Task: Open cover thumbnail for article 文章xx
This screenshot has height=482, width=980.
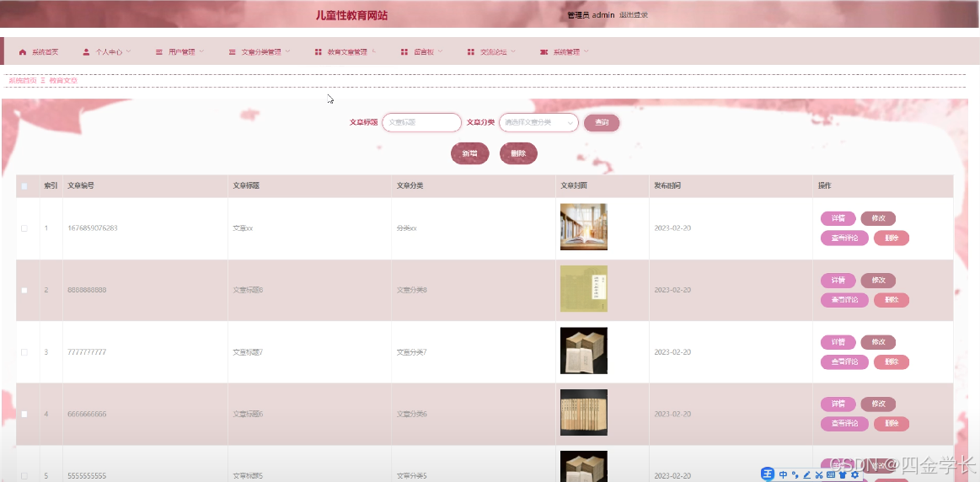Action: coord(584,227)
